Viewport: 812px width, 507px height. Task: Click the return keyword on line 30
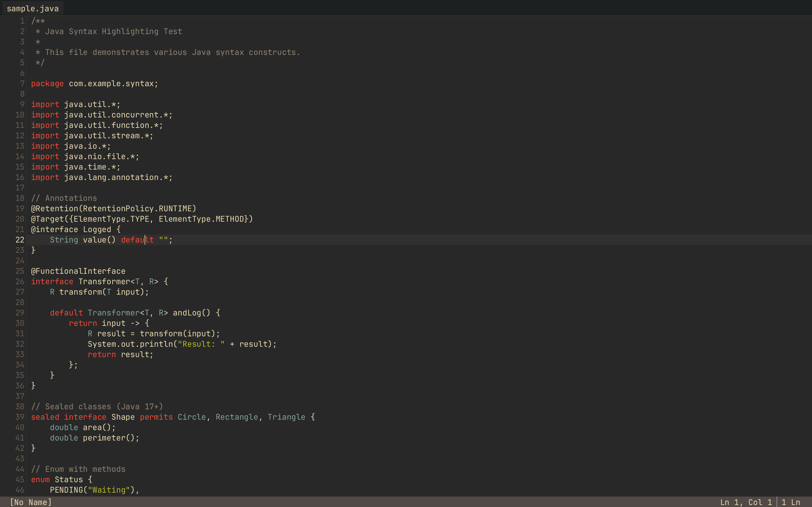[83, 323]
